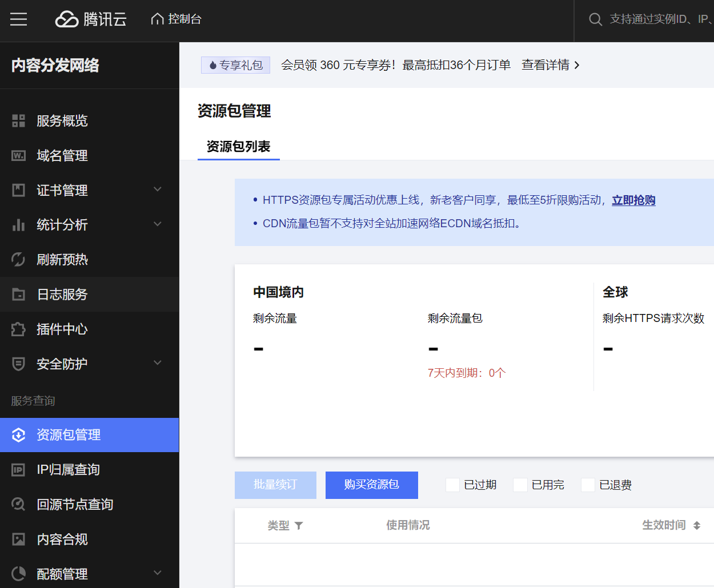Check the 已过期 filter checkbox
The height and width of the screenshot is (588, 714).
click(x=452, y=485)
